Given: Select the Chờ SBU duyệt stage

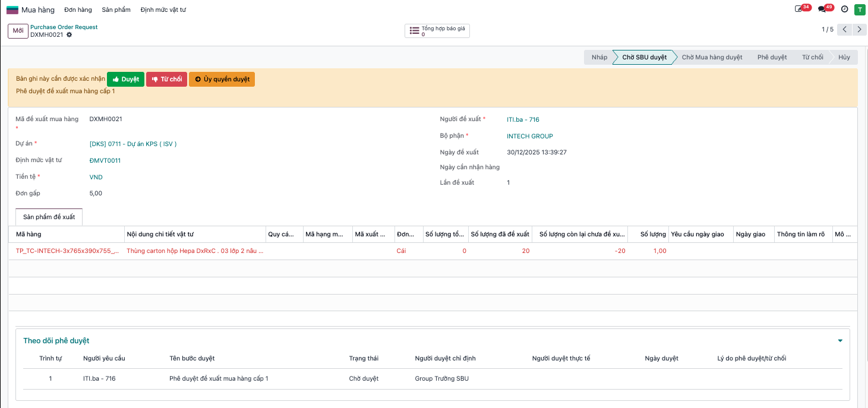Looking at the screenshot, I should (x=645, y=57).
